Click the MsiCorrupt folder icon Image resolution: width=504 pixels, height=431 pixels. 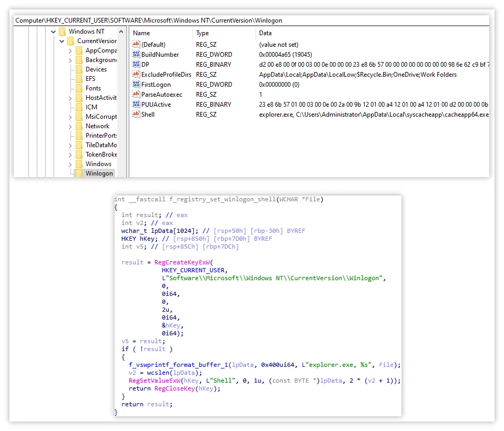[79, 117]
